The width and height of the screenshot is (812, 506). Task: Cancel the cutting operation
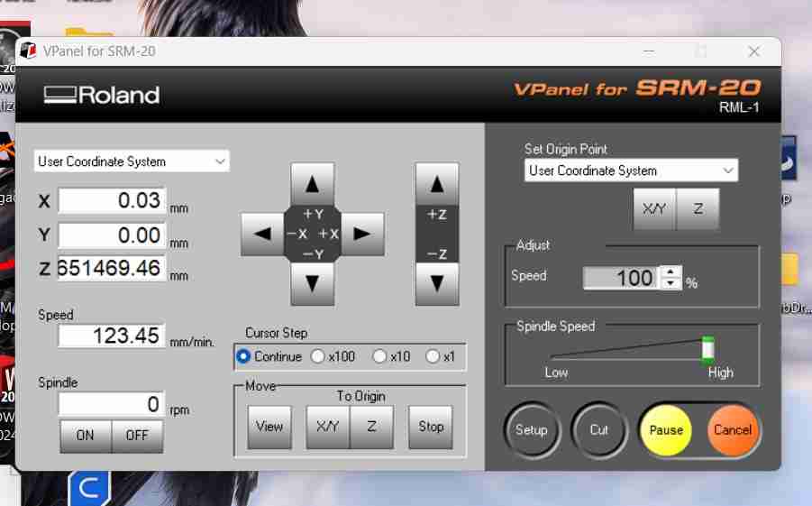click(733, 430)
